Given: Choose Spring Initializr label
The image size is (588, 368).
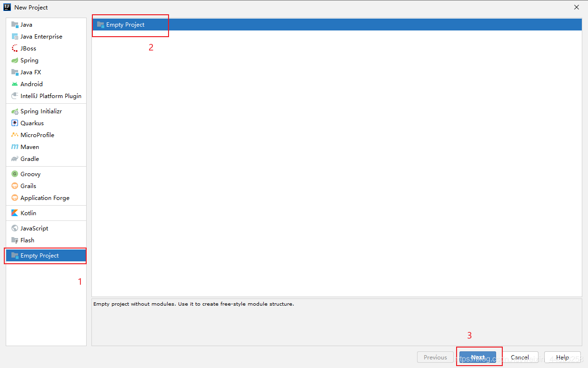Looking at the screenshot, I should point(41,111).
